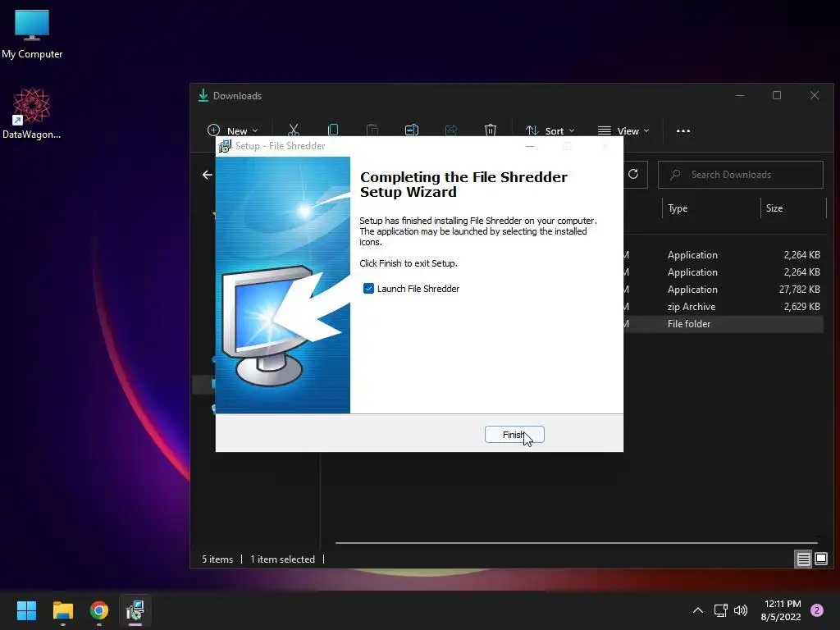Switch to large thumbnails view icon
The image size is (840, 630).
coord(820,559)
